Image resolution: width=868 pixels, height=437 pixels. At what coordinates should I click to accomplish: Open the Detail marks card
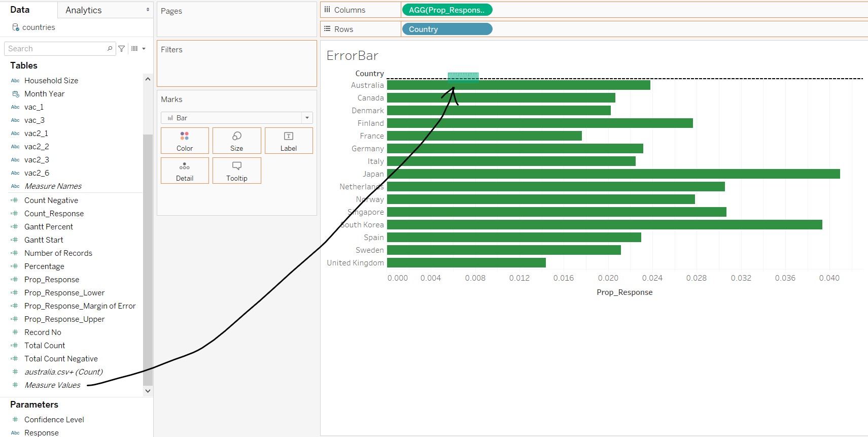(185, 171)
